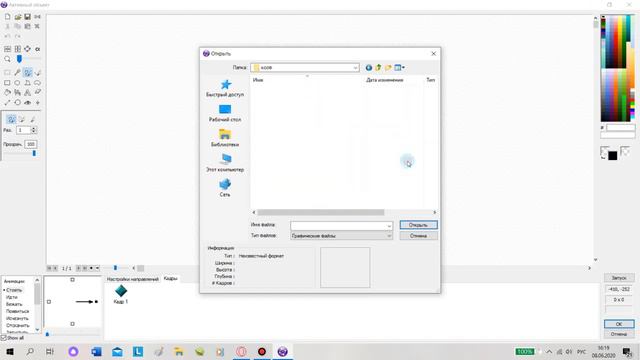Select the text tool with letter A
Image resolution: width=640 pixels, height=360 pixels.
coord(27,93)
